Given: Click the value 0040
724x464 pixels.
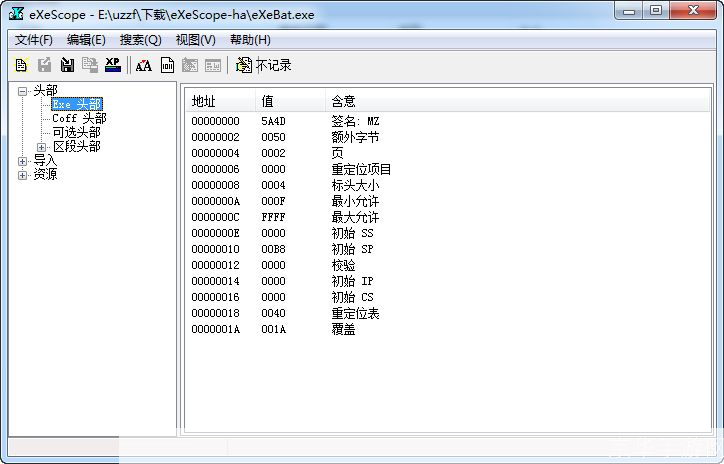Looking at the screenshot, I should [273, 313].
